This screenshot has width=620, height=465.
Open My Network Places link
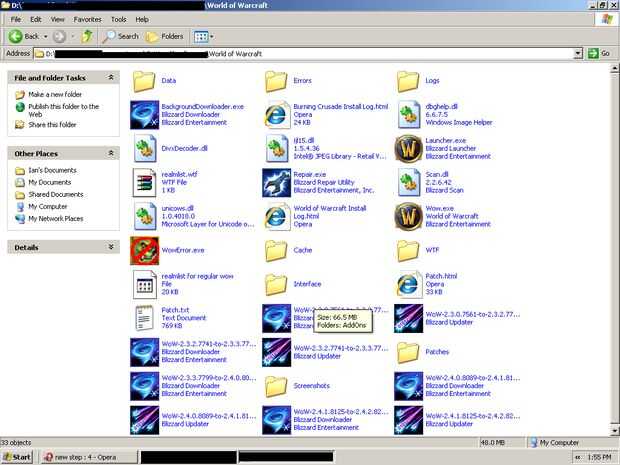[56, 219]
